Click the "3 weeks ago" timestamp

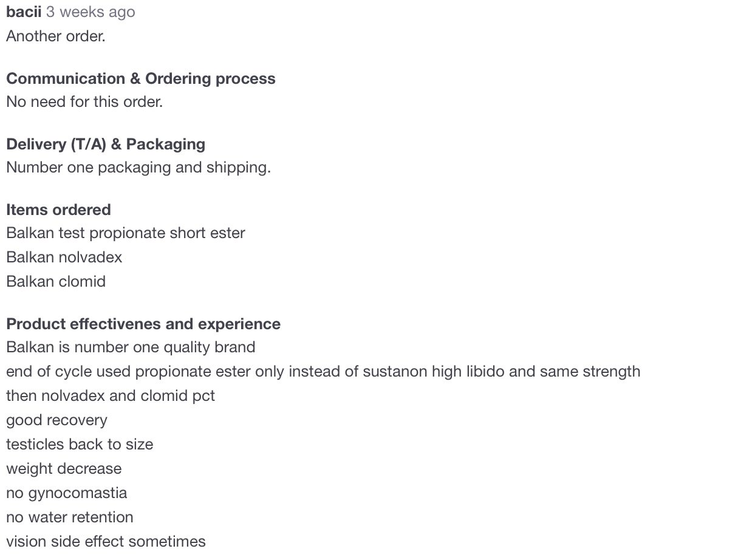click(x=90, y=12)
